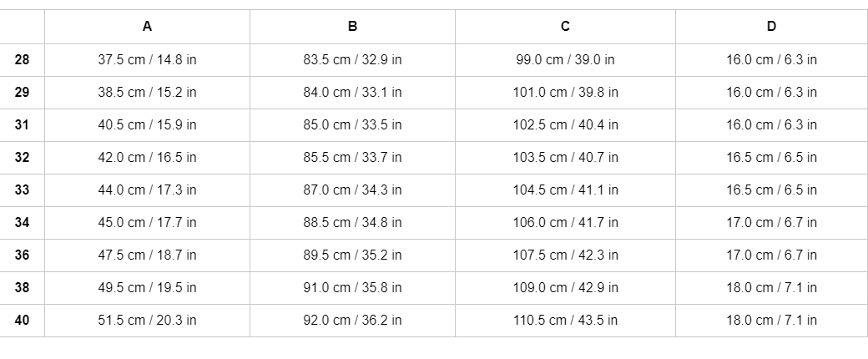Viewport: 868px width, 359px height.
Task: Click size 36 row label
Action: [23, 255]
